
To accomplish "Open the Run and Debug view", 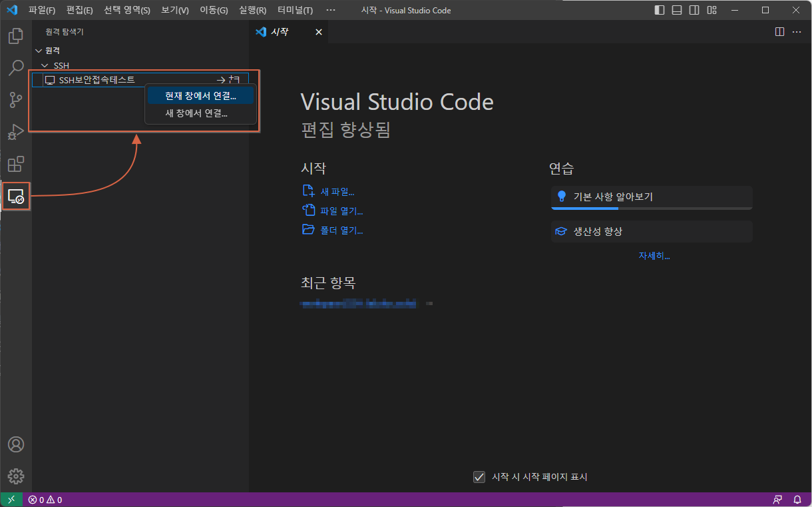I will [16, 131].
